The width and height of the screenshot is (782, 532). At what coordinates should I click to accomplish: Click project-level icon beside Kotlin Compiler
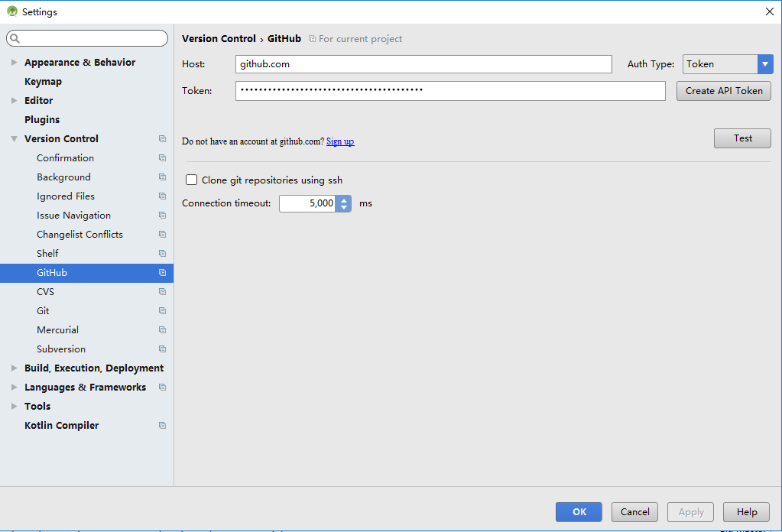pyautogui.click(x=162, y=425)
